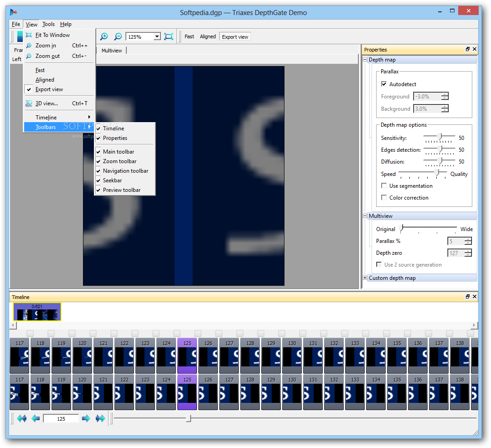Image resolution: width=491 pixels, height=448 pixels.
Task: Close the Properties panel
Action: (x=475, y=49)
